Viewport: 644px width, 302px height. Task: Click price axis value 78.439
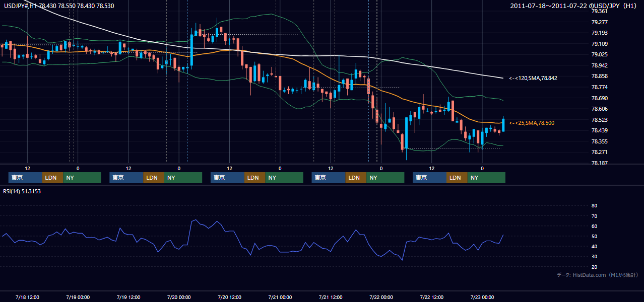(599, 130)
